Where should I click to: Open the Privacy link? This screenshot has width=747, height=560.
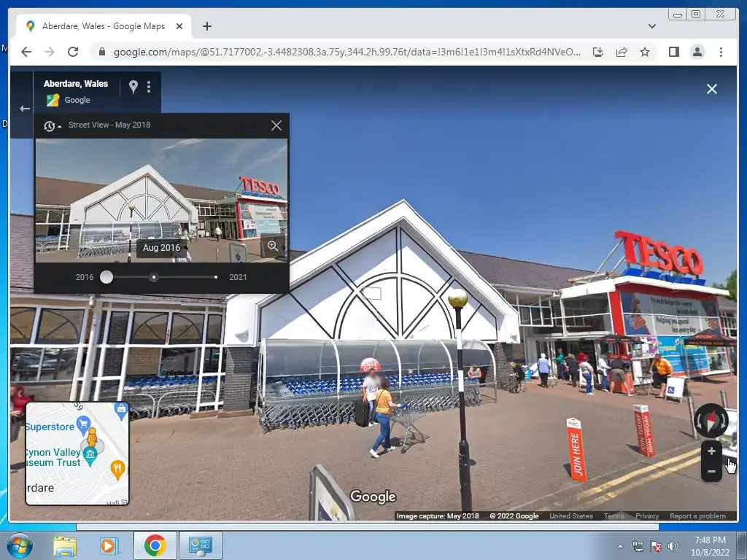(x=647, y=516)
